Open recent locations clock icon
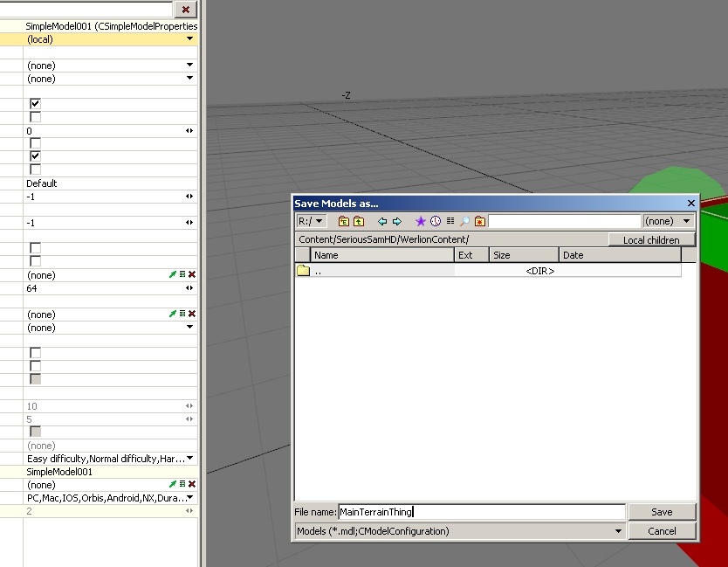728x567 pixels. (435, 221)
